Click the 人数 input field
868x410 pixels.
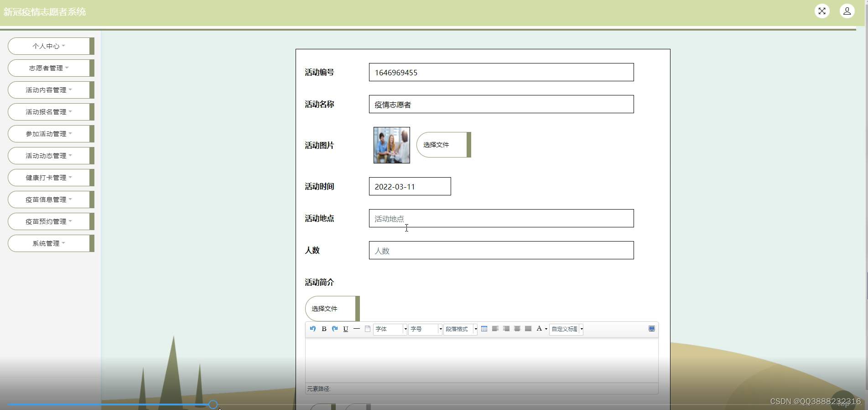(501, 250)
